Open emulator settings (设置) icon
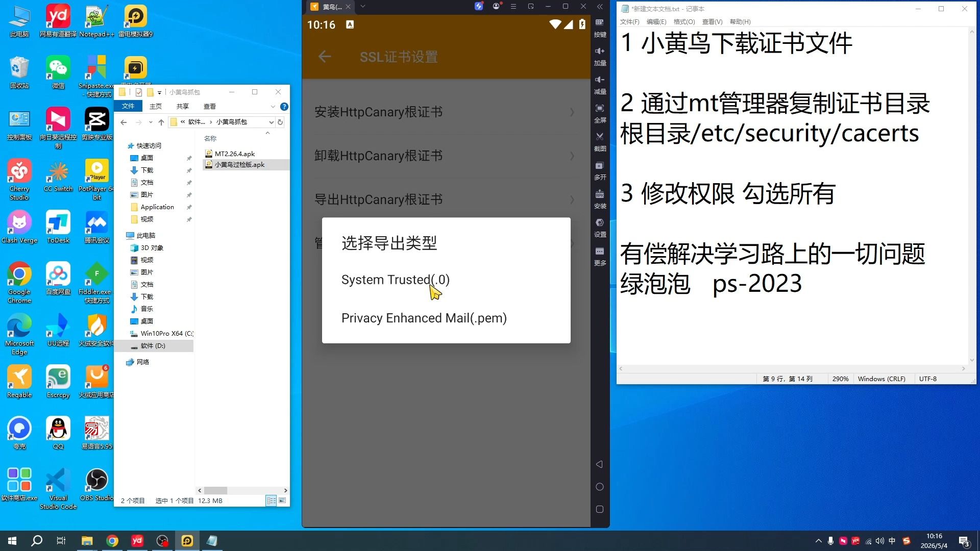This screenshot has width=980, height=551. tap(600, 222)
